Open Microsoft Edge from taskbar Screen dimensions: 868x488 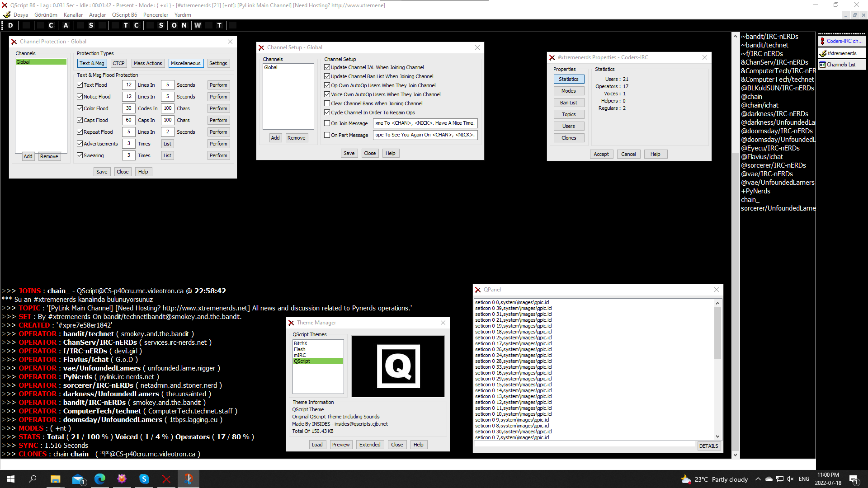(x=100, y=479)
